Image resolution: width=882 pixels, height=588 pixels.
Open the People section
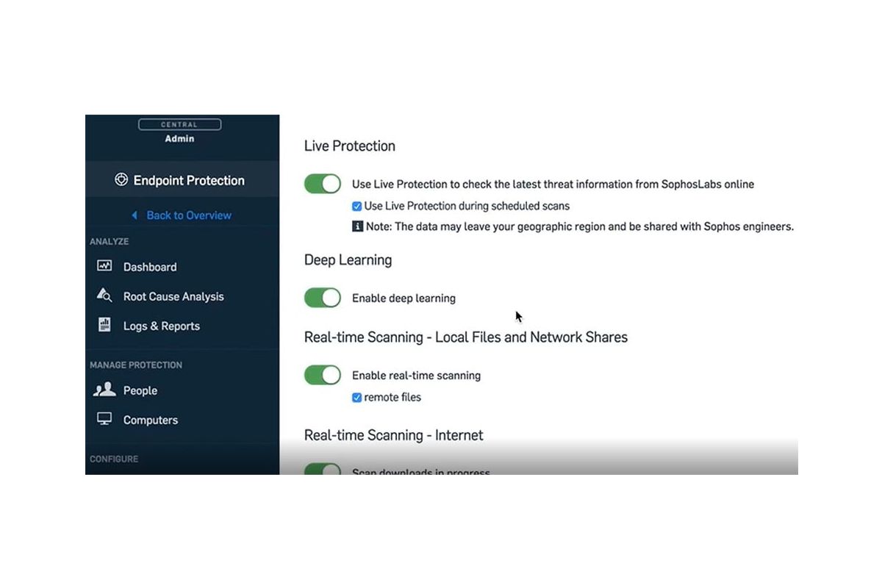140,390
